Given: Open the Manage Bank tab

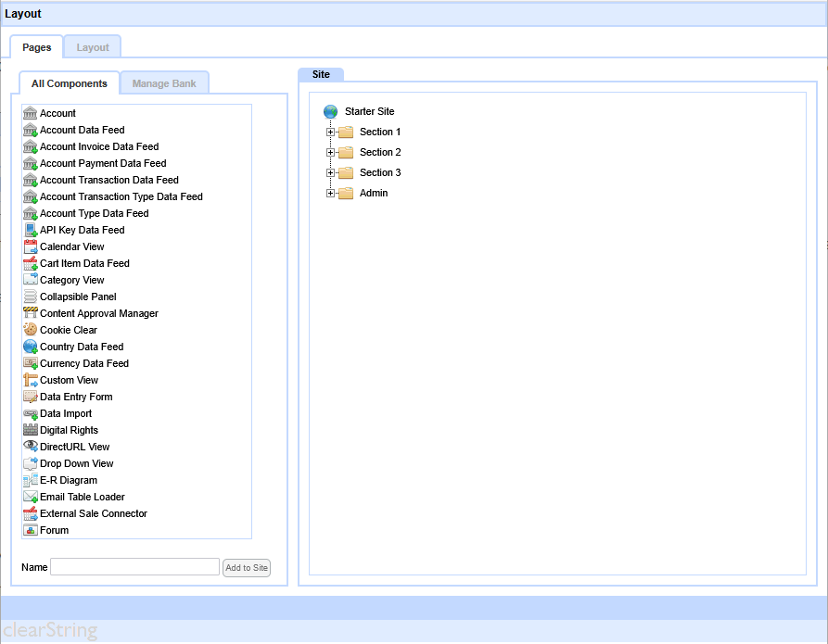Looking at the screenshot, I should (x=164, y=83).
